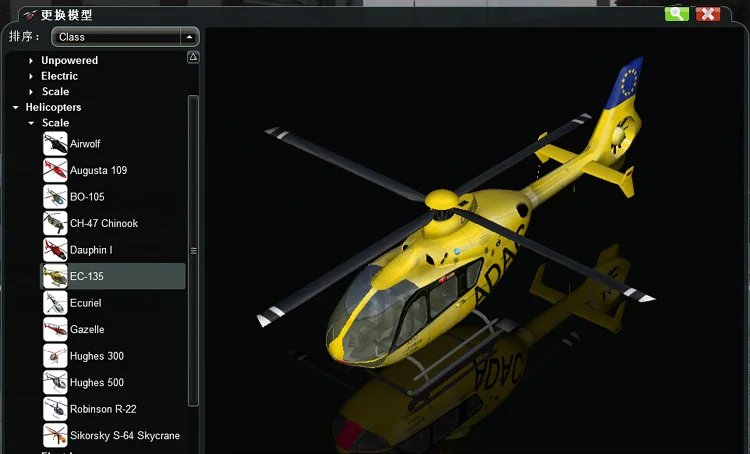Click the model list scrollbar grip handle

pos(193,251)
